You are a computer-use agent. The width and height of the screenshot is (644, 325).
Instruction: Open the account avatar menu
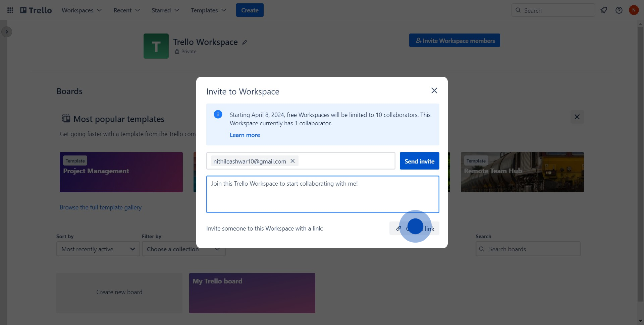coord(634,10)
